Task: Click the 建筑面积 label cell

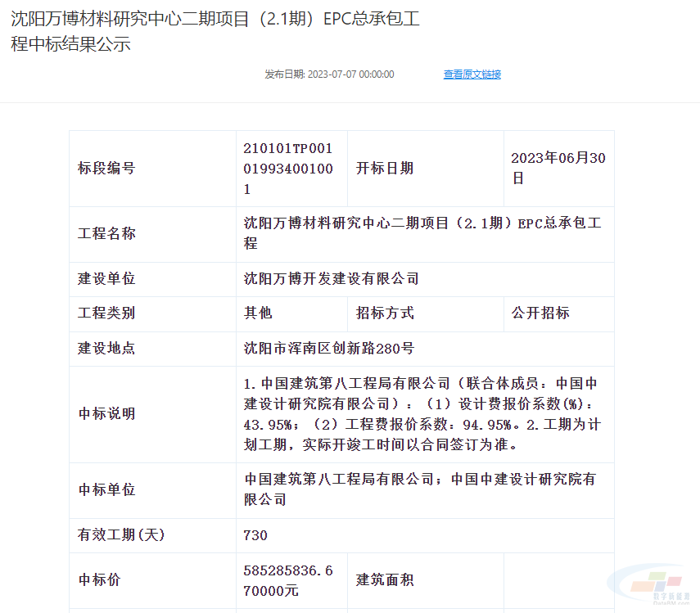Action: tap(426, 580)
